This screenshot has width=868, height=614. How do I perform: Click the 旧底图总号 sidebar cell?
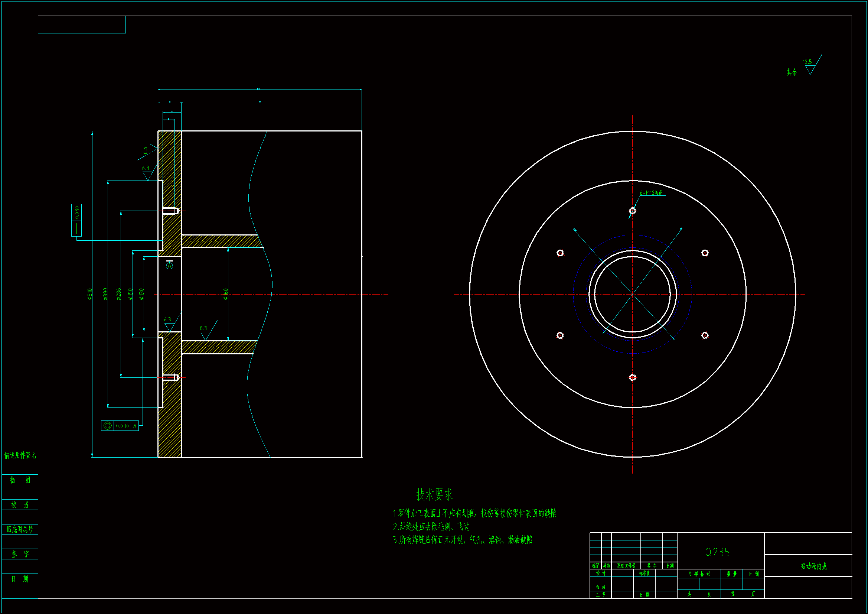pos(20,529)
